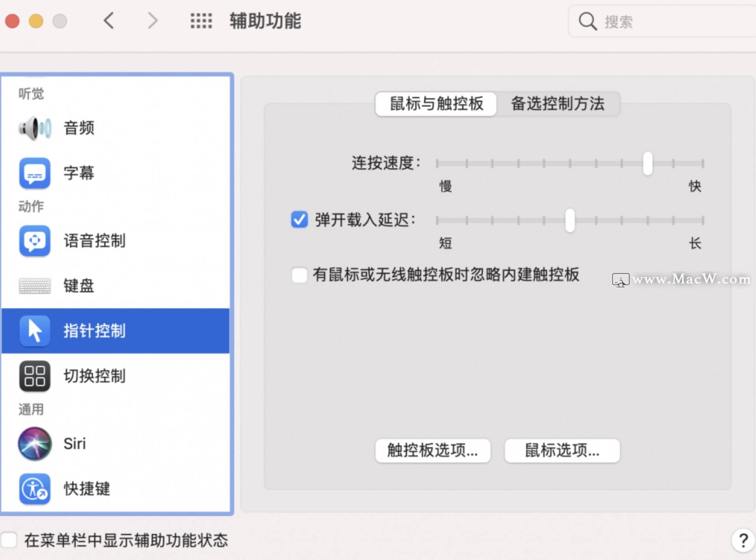
Task: Open 鼠标选项 dialog
Action: pos(561,451)
